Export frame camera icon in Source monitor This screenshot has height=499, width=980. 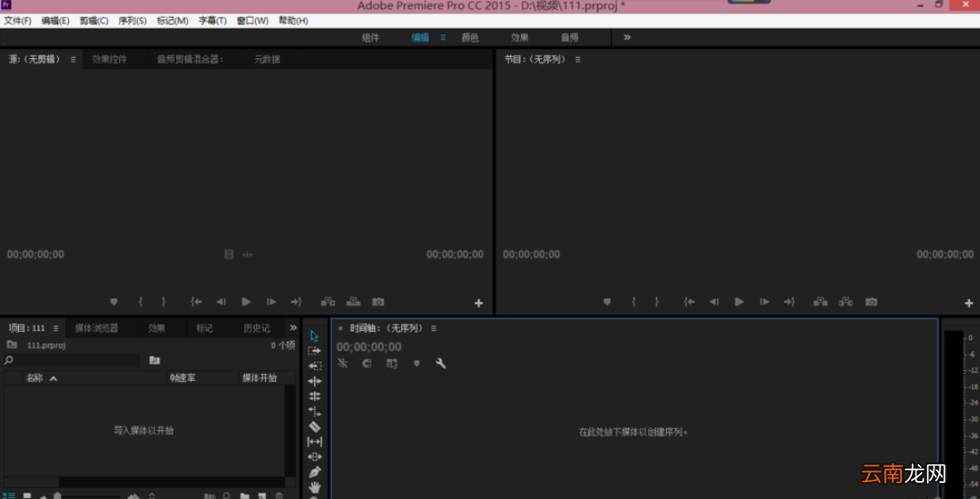tap(378, 301)
